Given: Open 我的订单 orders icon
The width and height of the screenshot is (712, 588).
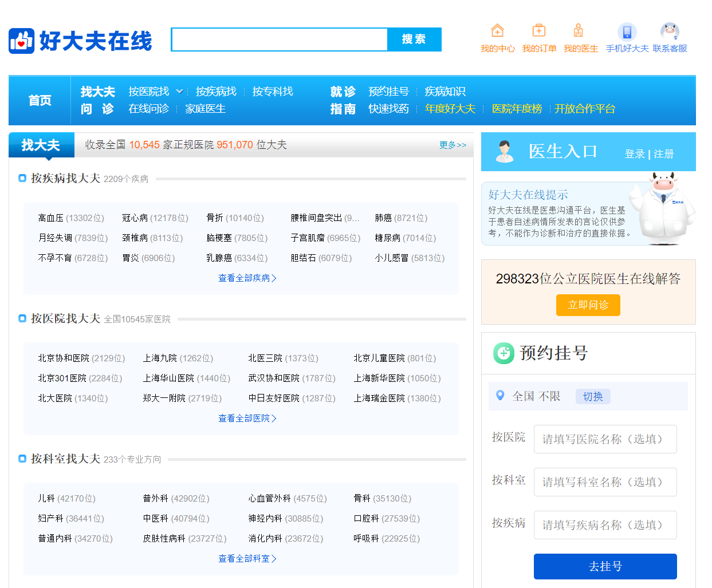Looking at the screenshot, I should 538,30.
